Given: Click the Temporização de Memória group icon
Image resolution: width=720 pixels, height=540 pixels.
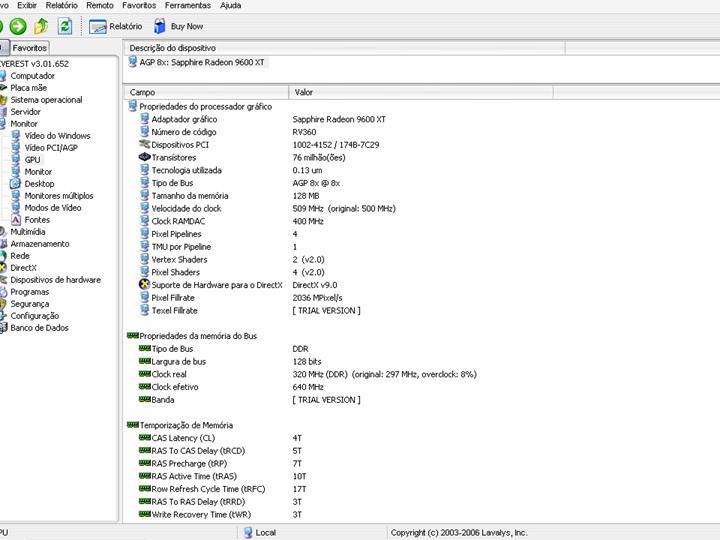Looking at the screenshot, I should click(133, 425).
